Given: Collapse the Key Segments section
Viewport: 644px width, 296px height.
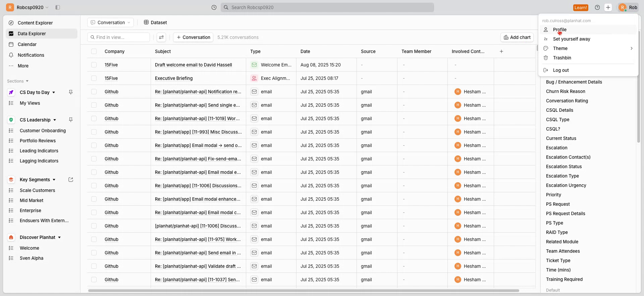Looking at the screenshot, I should point(54,180).
